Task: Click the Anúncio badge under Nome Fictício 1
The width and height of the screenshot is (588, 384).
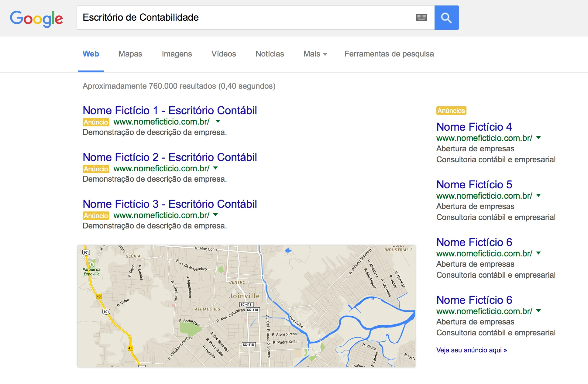Action: click(x=96, y=122)
